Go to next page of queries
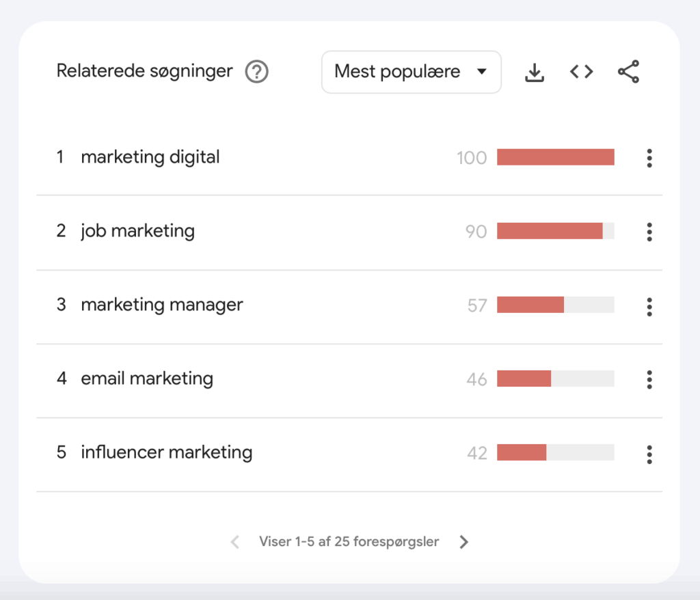This screenshot has height=600, width=700. 464,543
